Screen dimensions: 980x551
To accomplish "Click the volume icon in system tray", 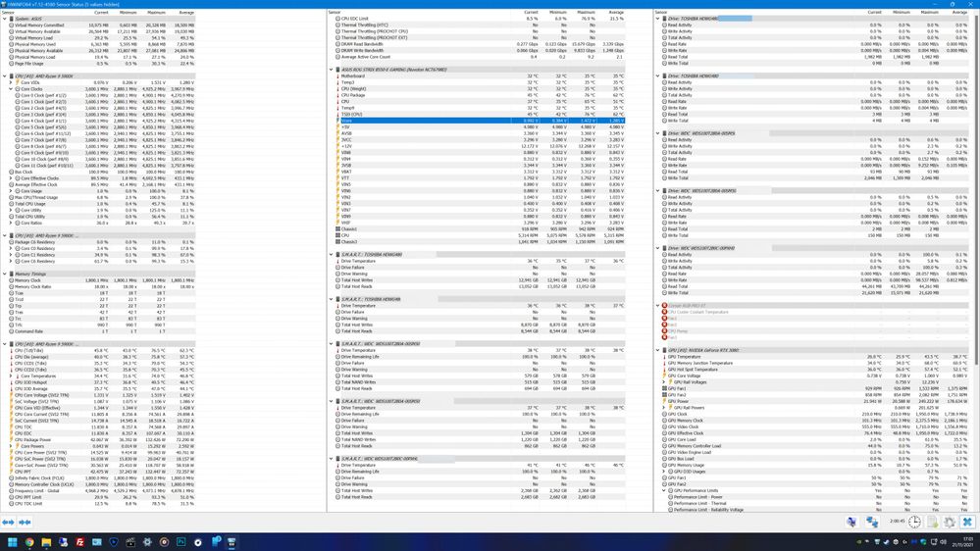I will [x=943, y=542].
